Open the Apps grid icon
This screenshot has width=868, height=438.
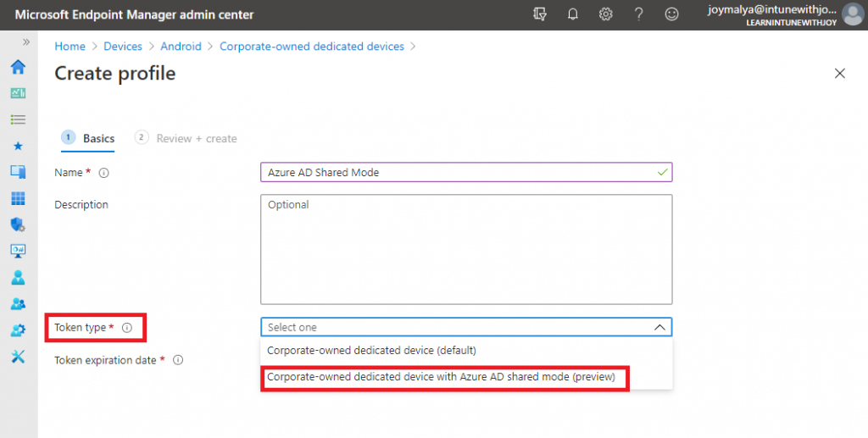pos(19,198)
